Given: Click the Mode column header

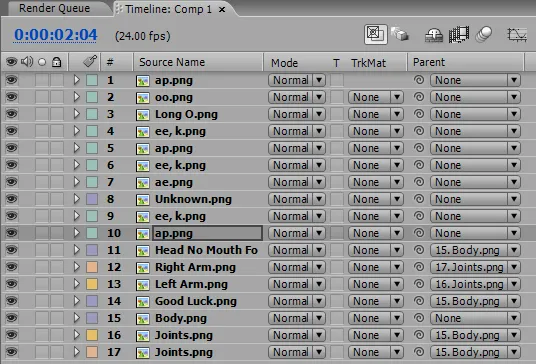Looking at the screenshot, I should pos(284,63).
